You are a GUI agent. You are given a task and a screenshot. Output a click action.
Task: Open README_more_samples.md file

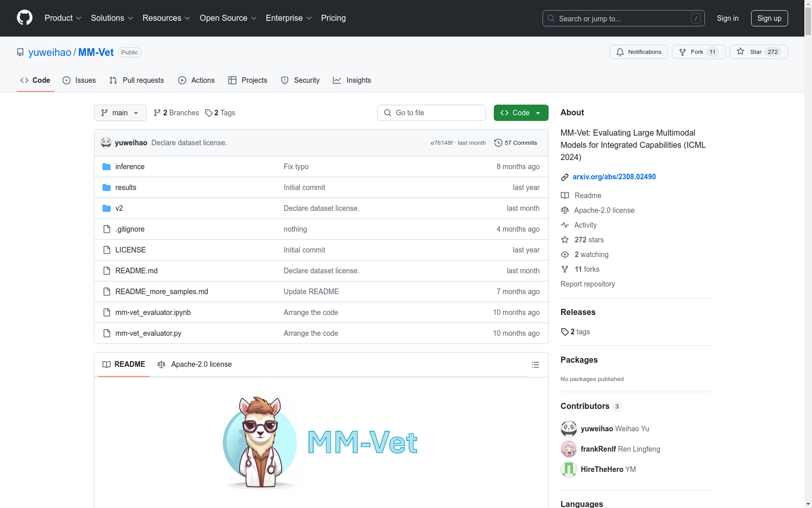point(162,292)
